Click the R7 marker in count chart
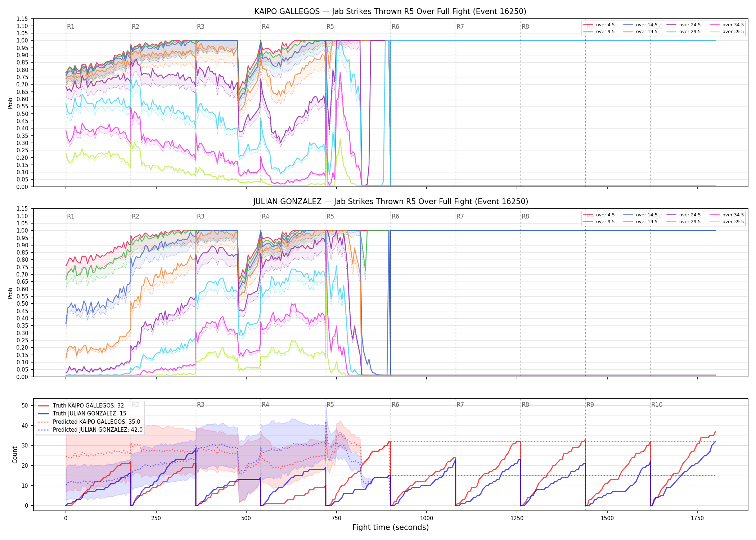 (x=460, y=405)
